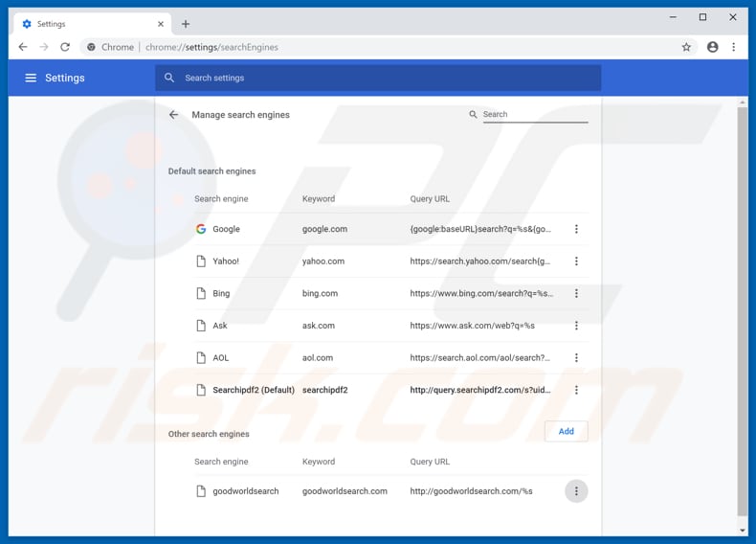The width and height of the screenshot is (756, 544).
Task: Focus the search engines Search field
Action: 535,114
